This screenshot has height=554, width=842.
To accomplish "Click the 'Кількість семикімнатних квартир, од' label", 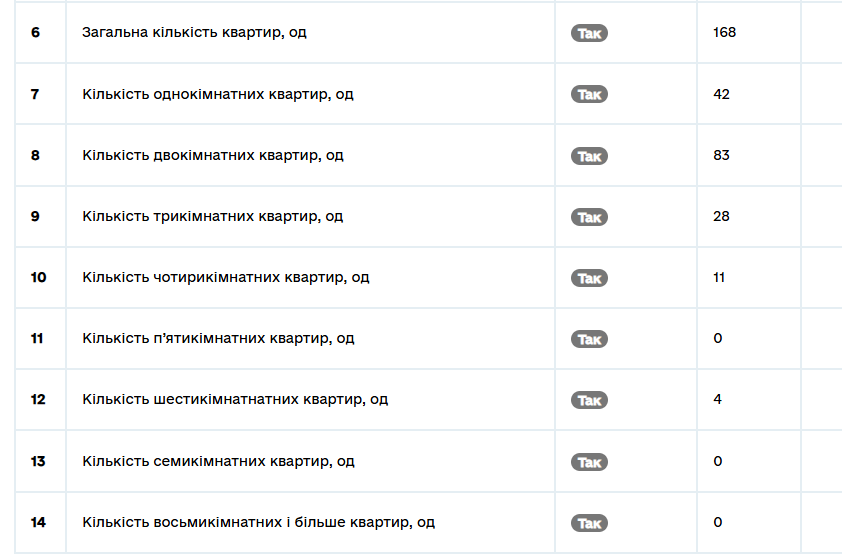I will click(x=218, y=461).
